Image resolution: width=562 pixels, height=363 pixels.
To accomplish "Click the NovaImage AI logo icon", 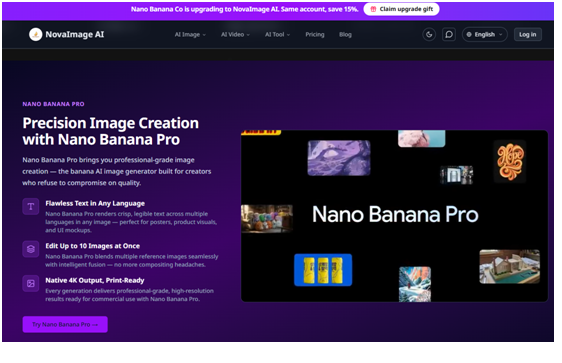I will tap(35, 34).
